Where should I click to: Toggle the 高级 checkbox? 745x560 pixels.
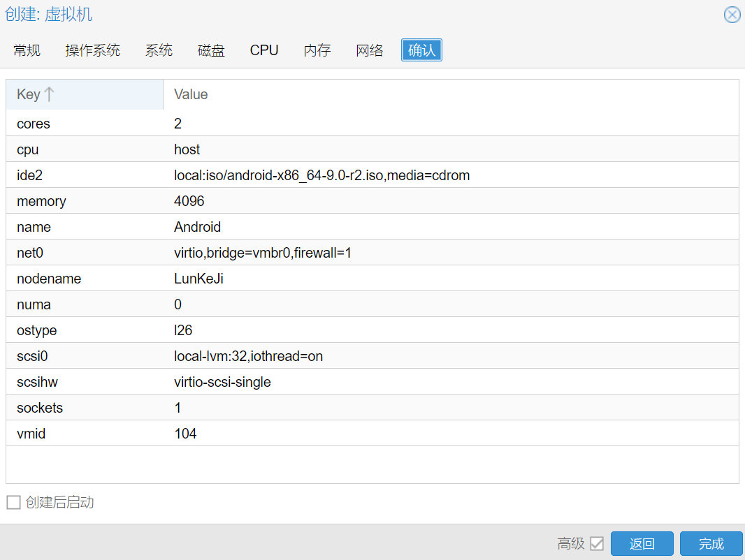click(597, 543)
